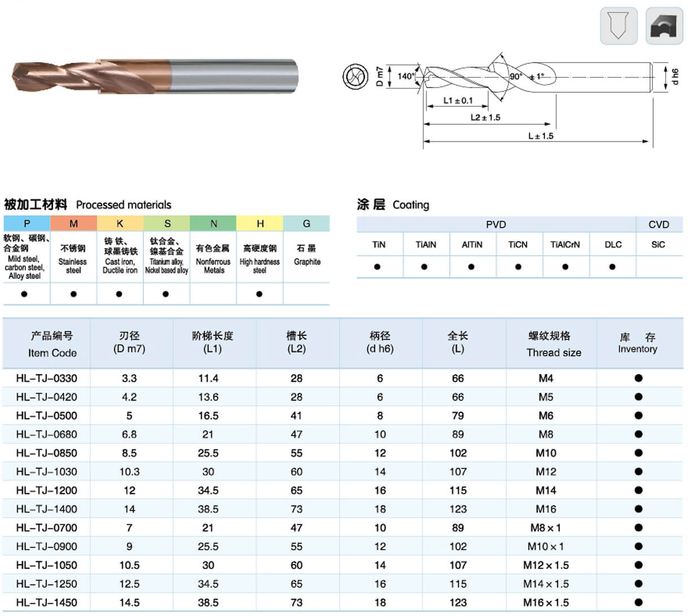Select the CVD coating header
Viewport: 688px width, 616px height.
658,225
